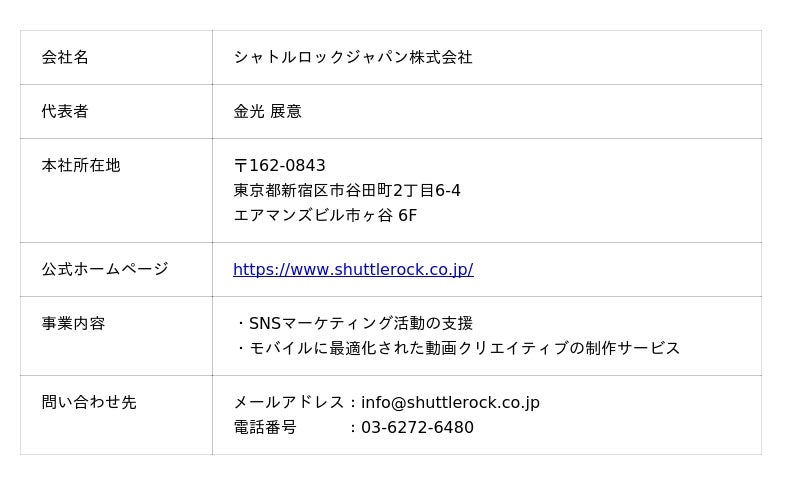
Task: Click the 本社所在地 row label
Action: [81, 165]
